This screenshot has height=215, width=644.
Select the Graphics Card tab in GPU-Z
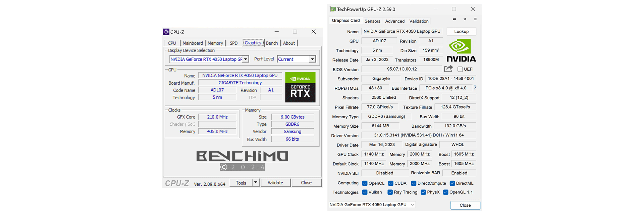point(346,20)
